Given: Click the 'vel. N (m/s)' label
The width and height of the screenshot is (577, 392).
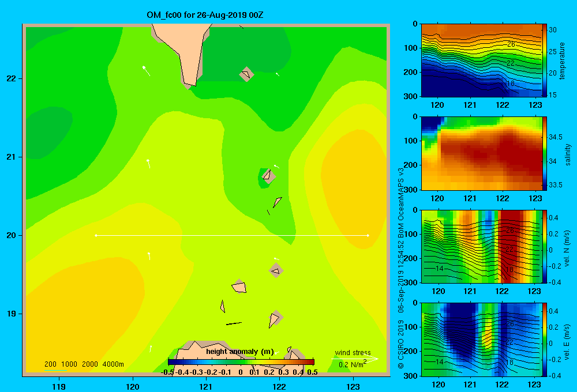Looking at the screenshot, I should [567, 248].
